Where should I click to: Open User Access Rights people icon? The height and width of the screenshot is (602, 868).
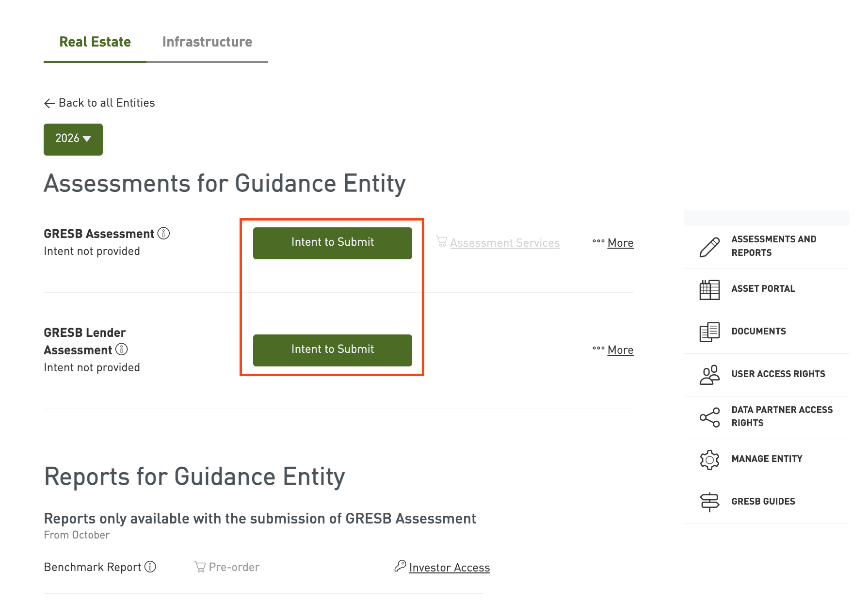(x=709, y=375)
